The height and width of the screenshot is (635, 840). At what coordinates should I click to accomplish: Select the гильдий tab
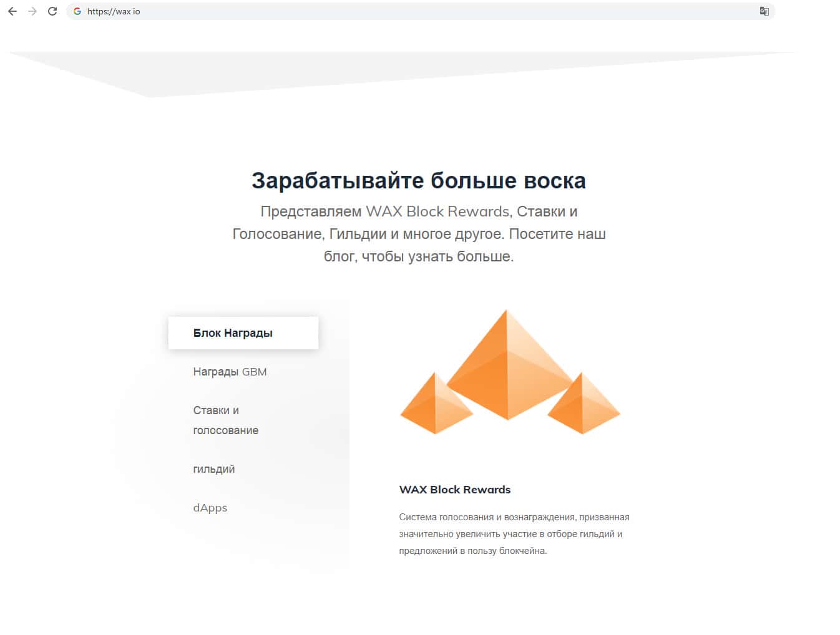click(214, 469)
